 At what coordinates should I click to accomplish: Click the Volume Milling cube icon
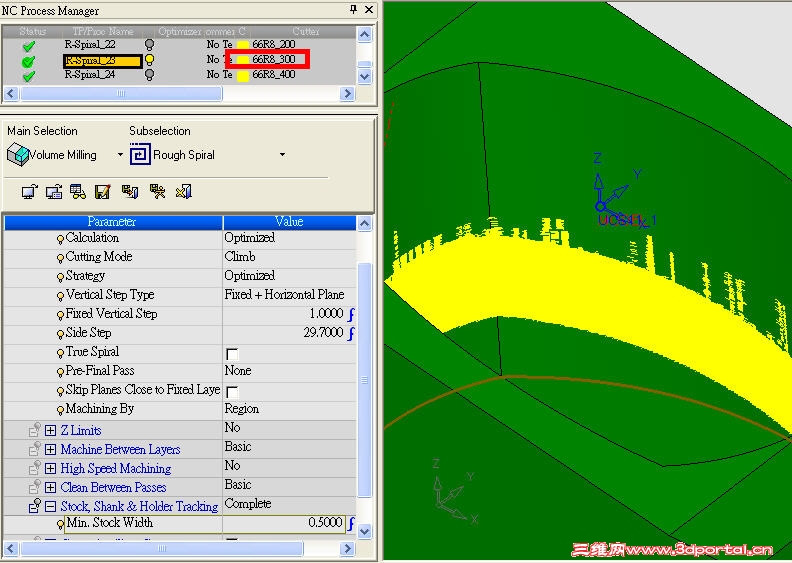(x=18, y=154)
